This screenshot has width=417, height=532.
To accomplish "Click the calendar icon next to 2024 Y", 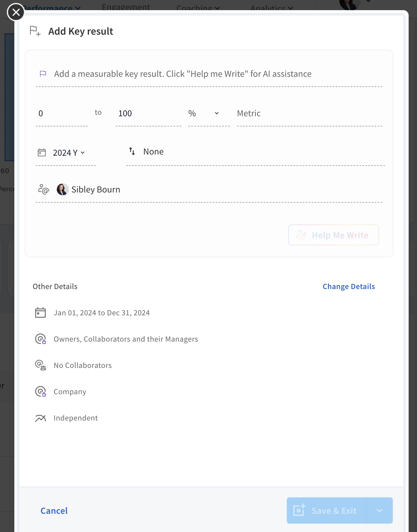I will click(x=42, y=152).
